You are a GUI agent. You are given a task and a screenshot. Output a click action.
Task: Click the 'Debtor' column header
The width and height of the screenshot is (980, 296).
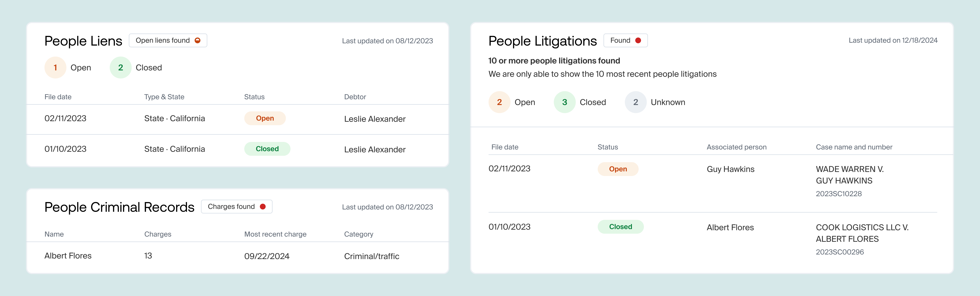click(x=355, y=97)
